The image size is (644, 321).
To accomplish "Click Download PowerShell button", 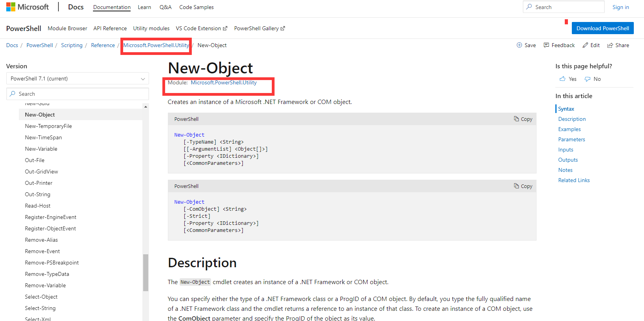I will 603,28.
